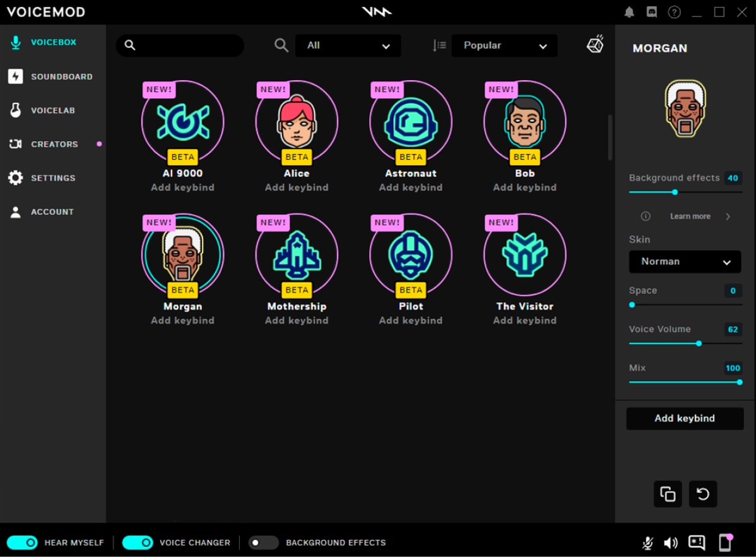Disable the Voice Changer switch

coord(138,542)
